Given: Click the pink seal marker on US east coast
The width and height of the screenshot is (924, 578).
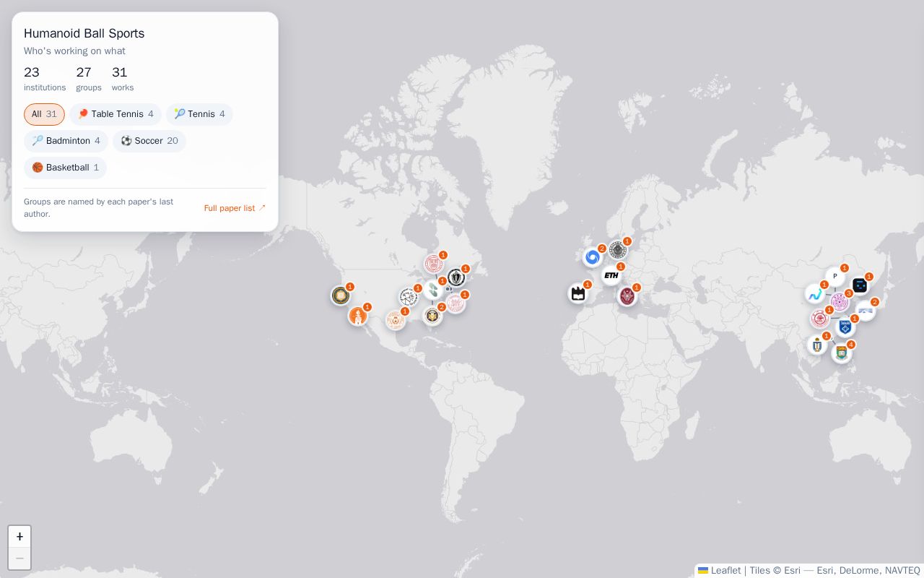Looking at the screenshot, I should coord(456,303).
